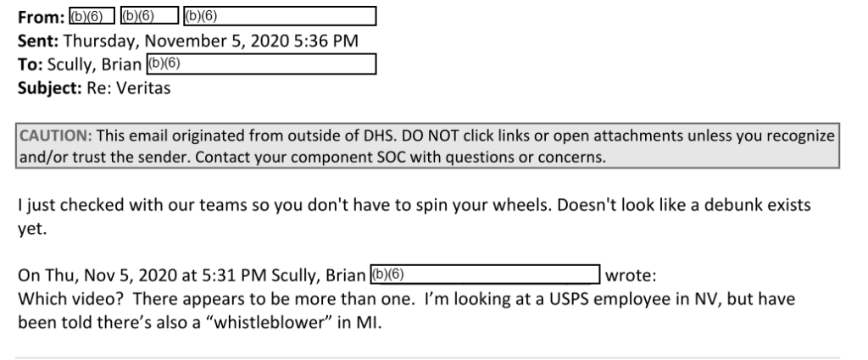
Task: Click the first (b)(6) redaction box after From
Action: [x=92, y=16]
